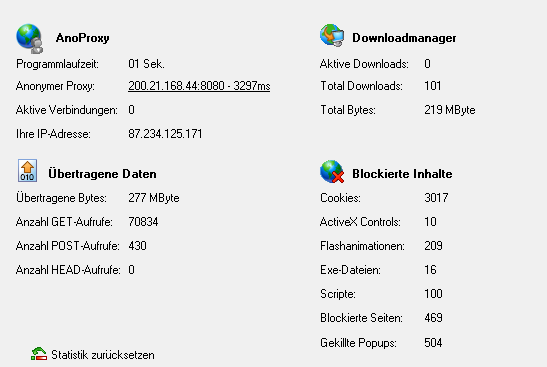This screenshot has width=547, height=367.
Task: Click the Statistik zurücksetzen link text
Action: click(x=103, y=355)
